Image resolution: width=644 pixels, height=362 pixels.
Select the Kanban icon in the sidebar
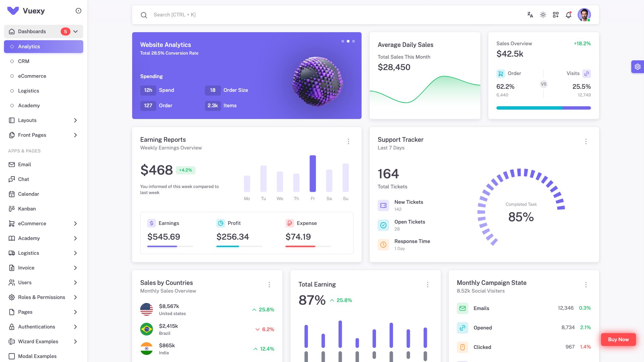(x=11, y=208)
